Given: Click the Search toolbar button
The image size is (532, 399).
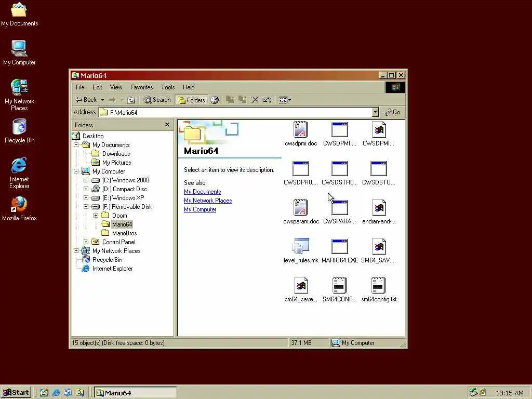Looking at the screenshot, I should coord(157,100).
